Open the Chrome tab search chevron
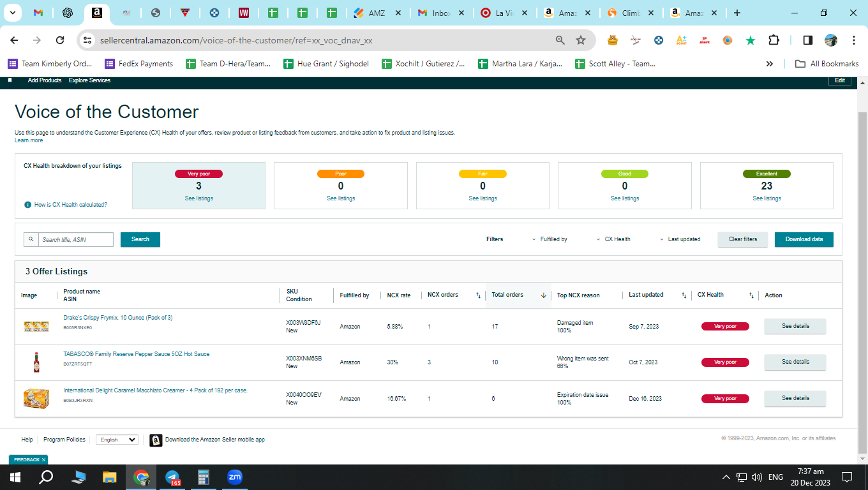Screen dimensions: 868x490 (13, 13)
